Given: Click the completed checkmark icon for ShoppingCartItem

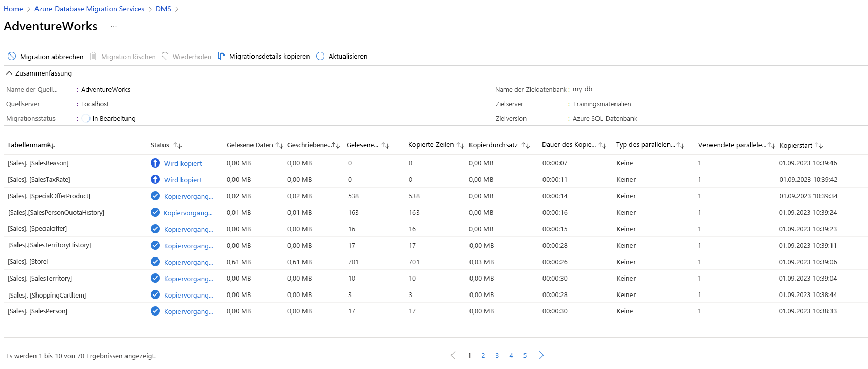Looking at the screenshot, I should (155, 294).
